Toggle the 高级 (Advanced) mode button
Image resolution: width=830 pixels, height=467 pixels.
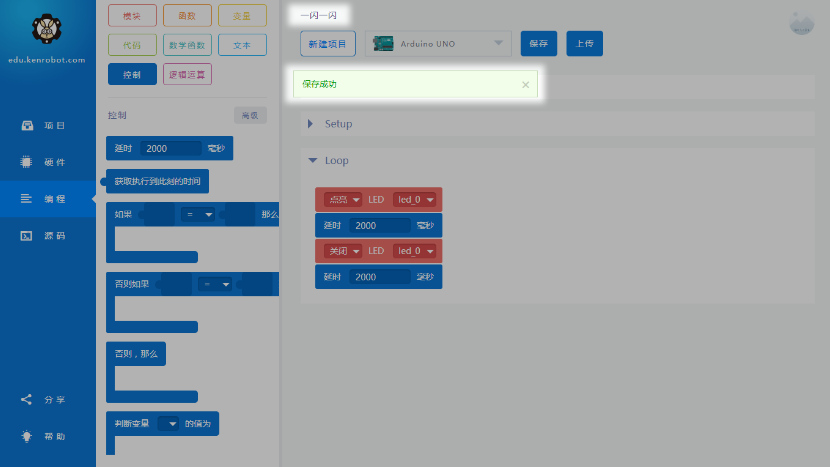tap(249, 115)
